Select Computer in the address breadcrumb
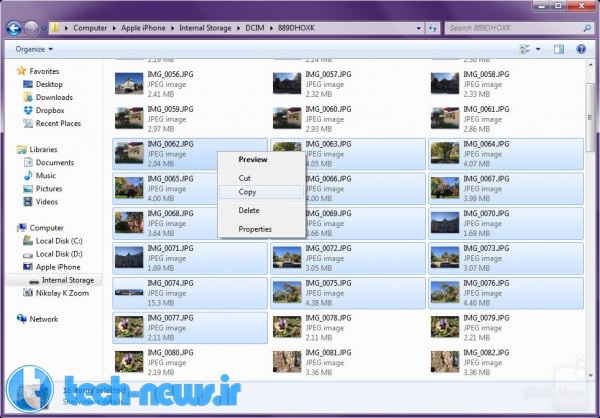 pyautogui.click(x=90, y=28)
